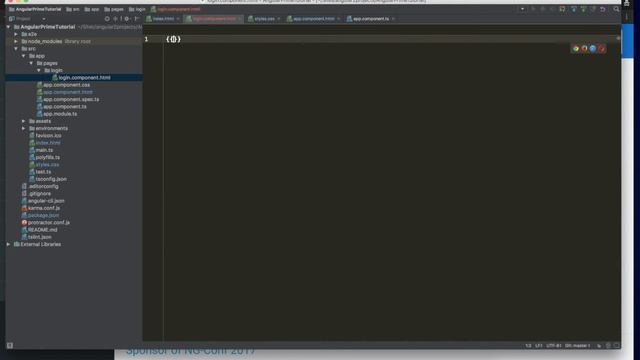Click the lock read-only status bar icon

[599, 346]
